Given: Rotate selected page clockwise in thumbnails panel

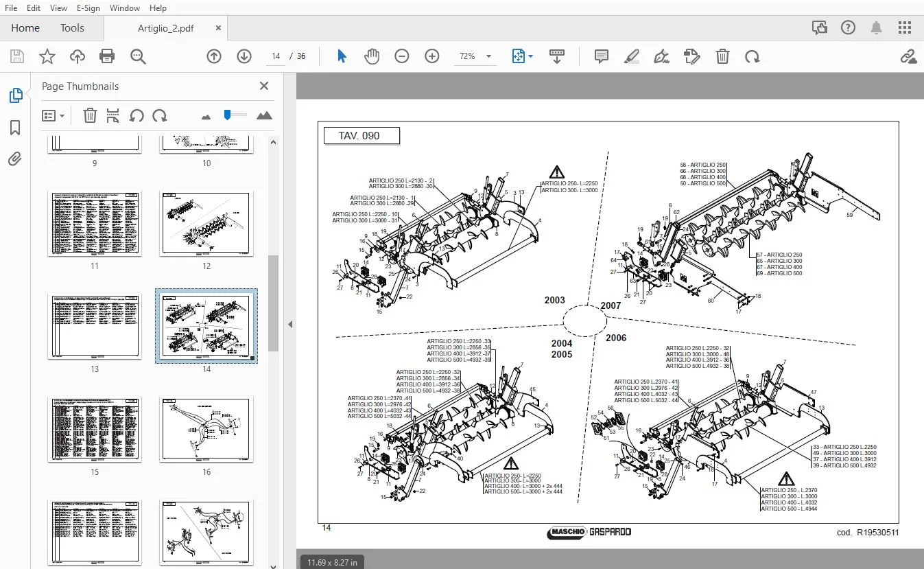Looking at the screenshot, I should pos(160,115).
